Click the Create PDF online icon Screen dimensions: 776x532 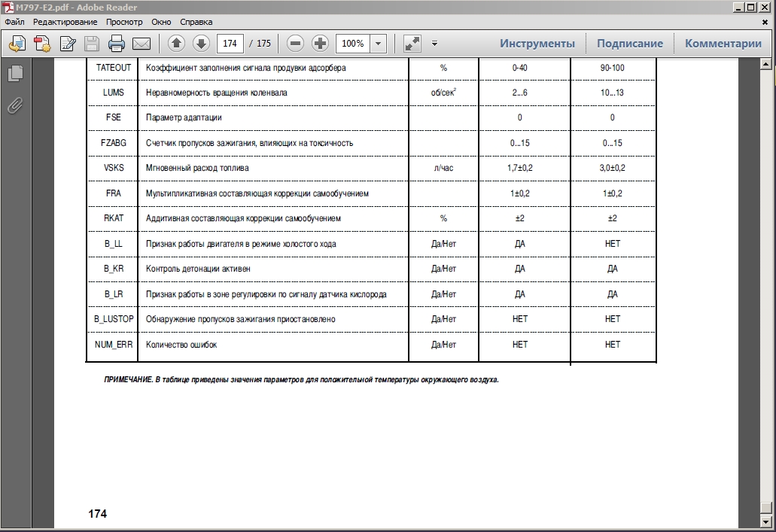(42, 44)
